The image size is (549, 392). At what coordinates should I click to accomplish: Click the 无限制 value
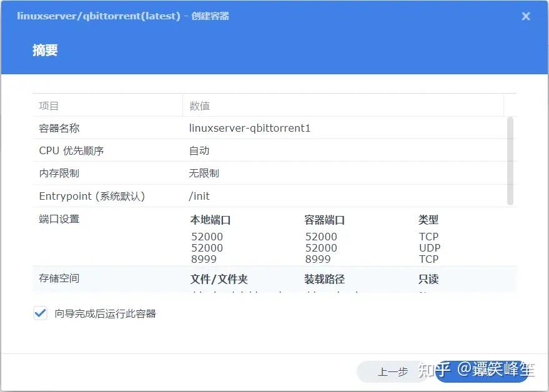tap(204, 173)
